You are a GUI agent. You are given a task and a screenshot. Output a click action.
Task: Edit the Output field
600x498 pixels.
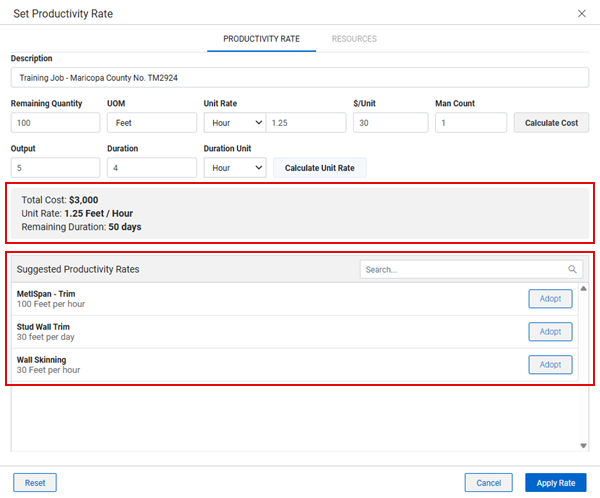click(x=55, y=168)
